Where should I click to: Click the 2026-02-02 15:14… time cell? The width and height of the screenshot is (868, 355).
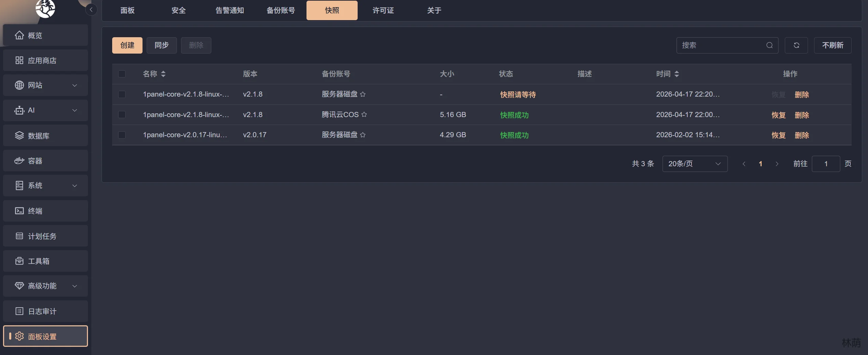pos(688,135)
